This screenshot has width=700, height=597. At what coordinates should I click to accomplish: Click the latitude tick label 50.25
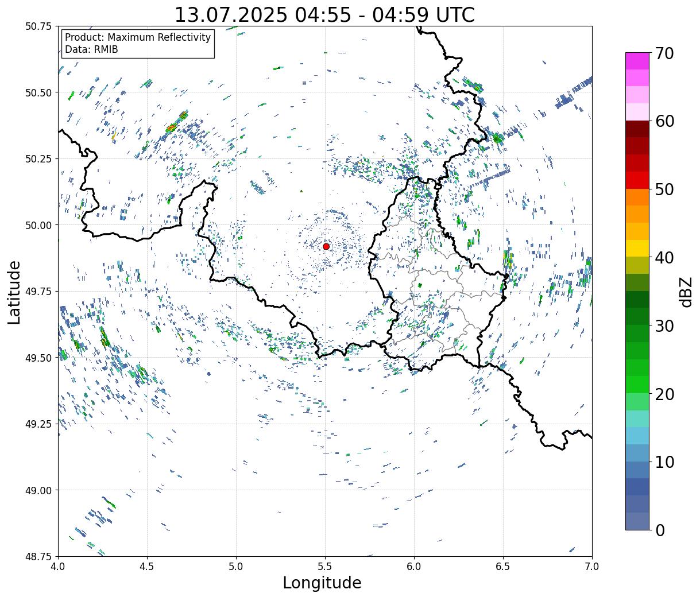point(38,159)
